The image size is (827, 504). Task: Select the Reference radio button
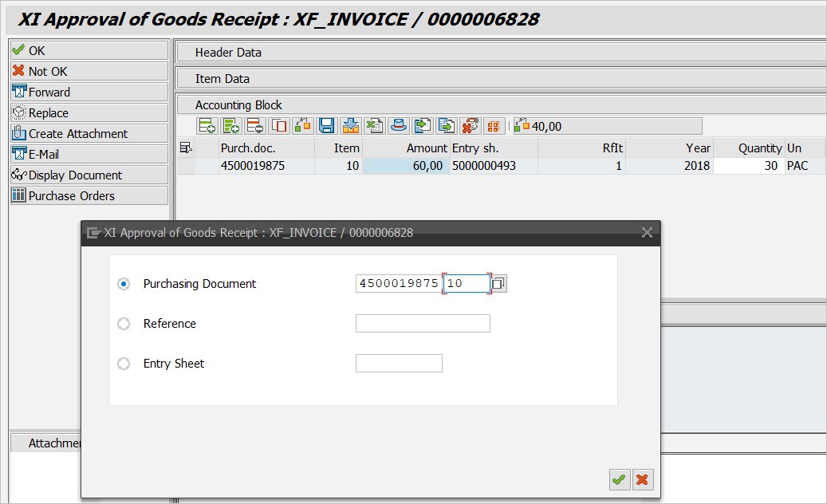pos(124,324)
